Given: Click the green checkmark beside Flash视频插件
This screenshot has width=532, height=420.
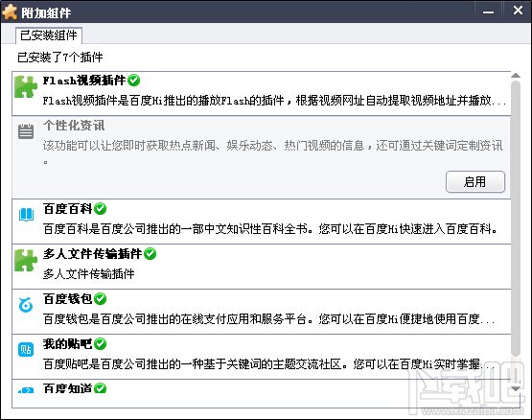Looking at the screenshot, I should click(x=133, y=81).
